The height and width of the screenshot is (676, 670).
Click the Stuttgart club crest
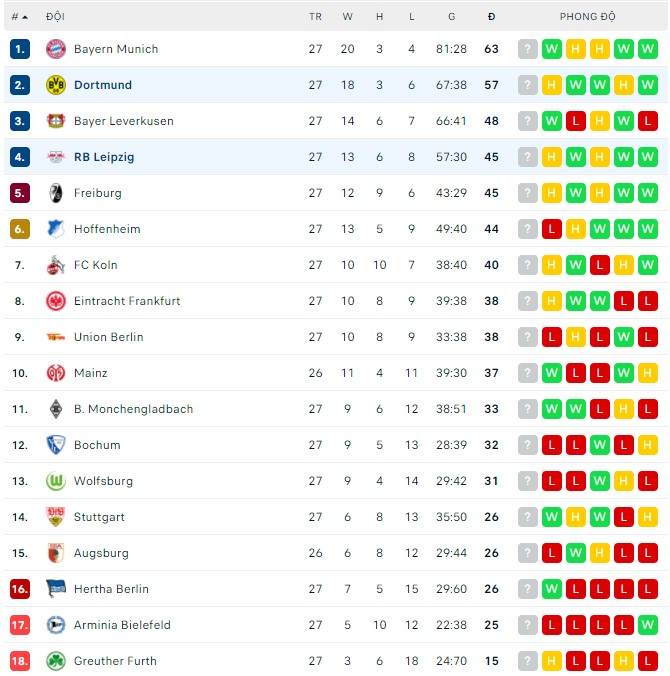point(56,517)
